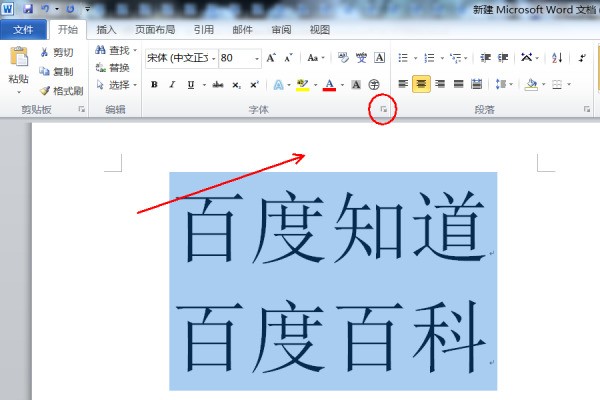
Task: Click the Save icon in quick access toolbar
Action: coord(26,8)
